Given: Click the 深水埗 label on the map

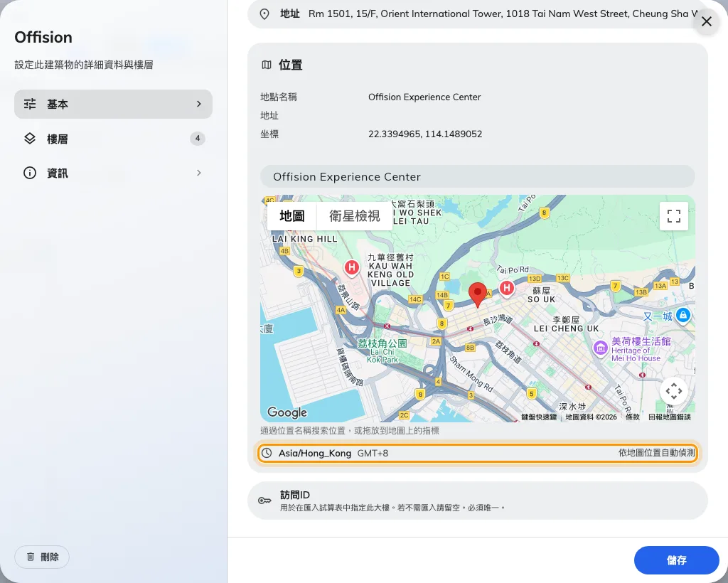Looking at the screenshot, I should [572, 407].
